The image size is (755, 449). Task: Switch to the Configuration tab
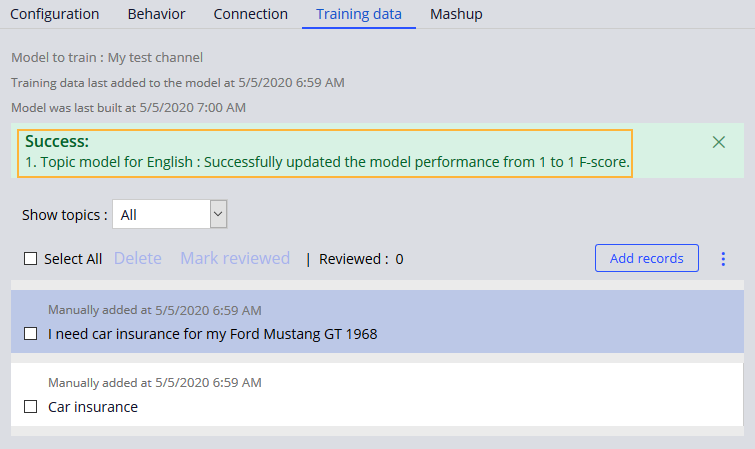(55, 14)
